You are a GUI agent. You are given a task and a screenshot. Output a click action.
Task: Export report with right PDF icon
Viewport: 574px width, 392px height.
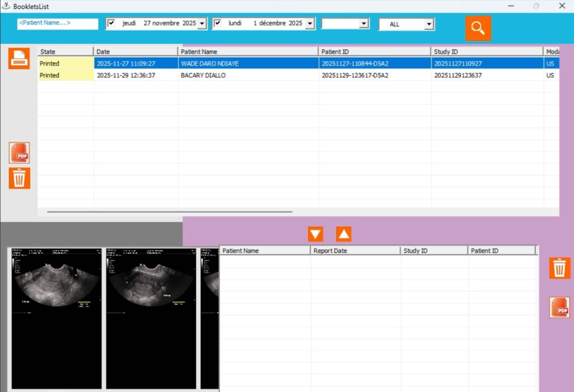(559, 308)
